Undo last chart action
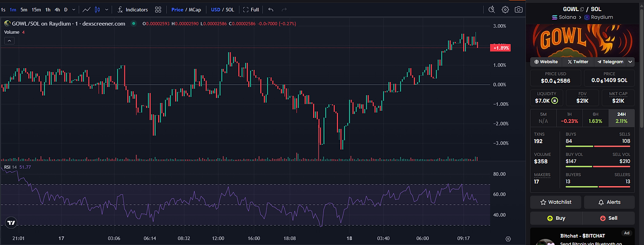Viewport: 644px width, 245px height. (271, 10)
